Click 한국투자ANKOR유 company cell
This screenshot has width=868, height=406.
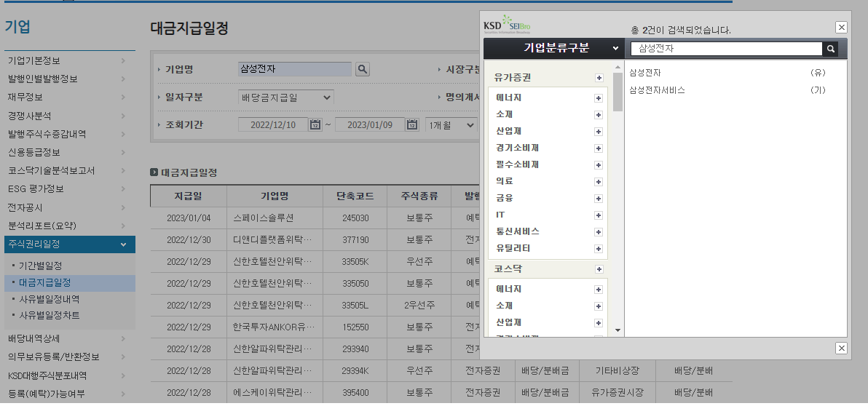tap(275, 327)
